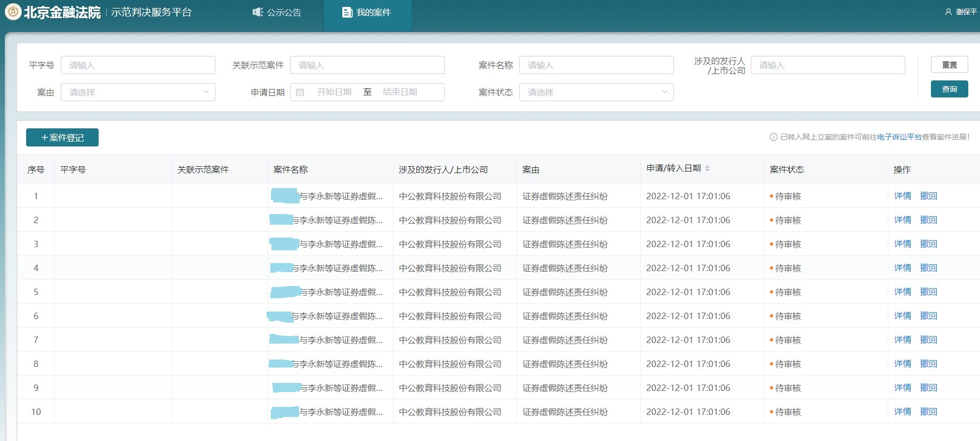Open 详情 for row 9
Screen dimensions: 980x441
tap(903, 388)
